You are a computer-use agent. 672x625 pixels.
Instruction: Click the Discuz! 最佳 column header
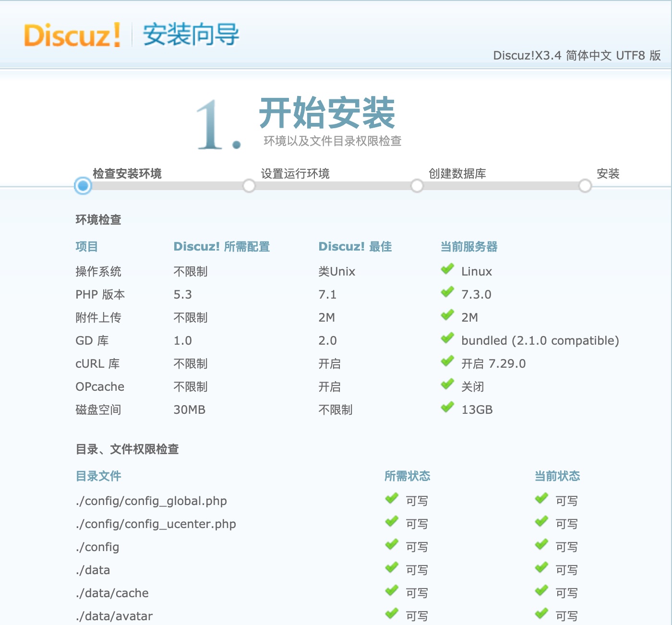[355, 246]
